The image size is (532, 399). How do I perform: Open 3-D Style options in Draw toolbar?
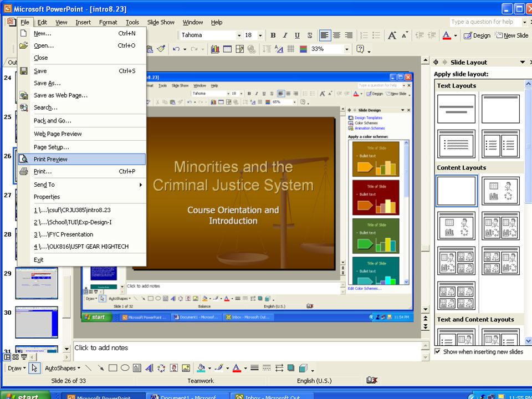click(303, 368)
